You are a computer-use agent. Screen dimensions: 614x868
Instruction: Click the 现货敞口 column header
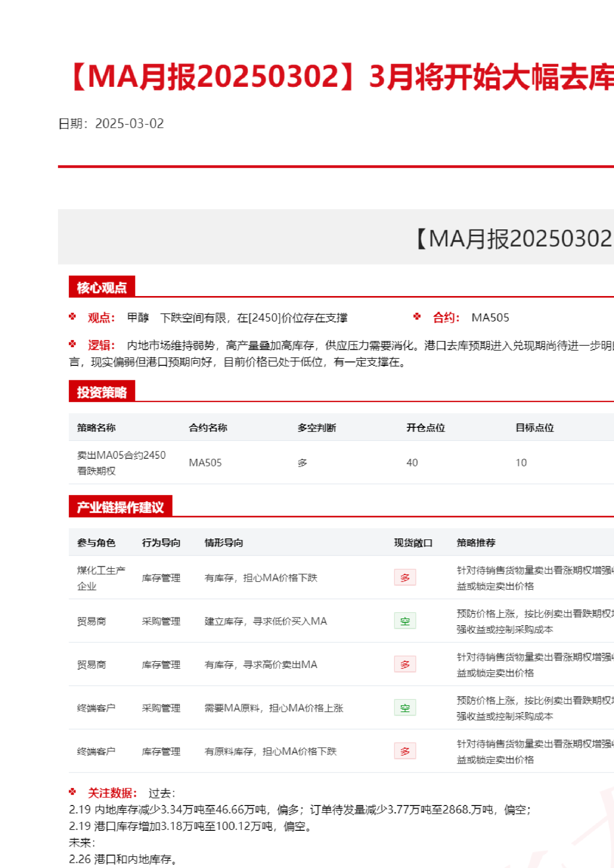tap(413, 542)
